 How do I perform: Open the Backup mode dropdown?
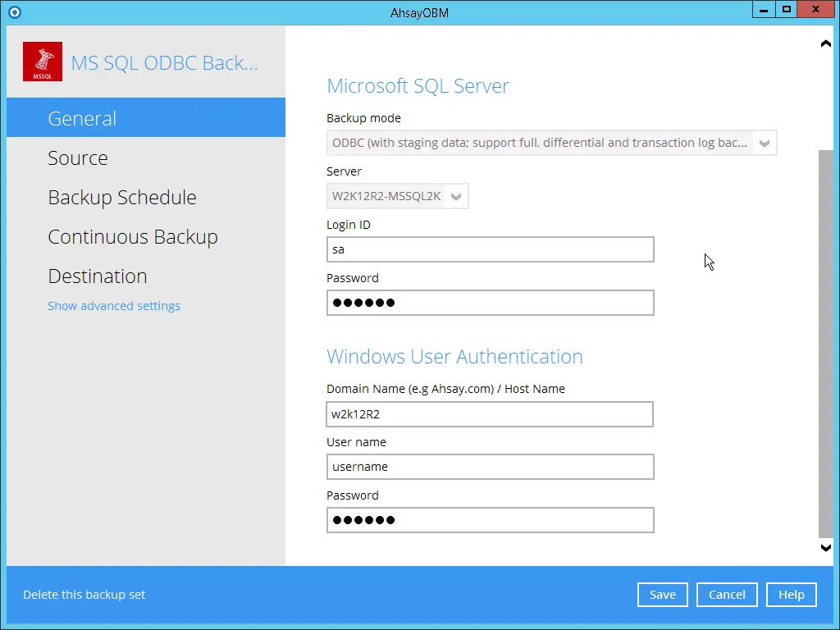(x=764, y=142)
